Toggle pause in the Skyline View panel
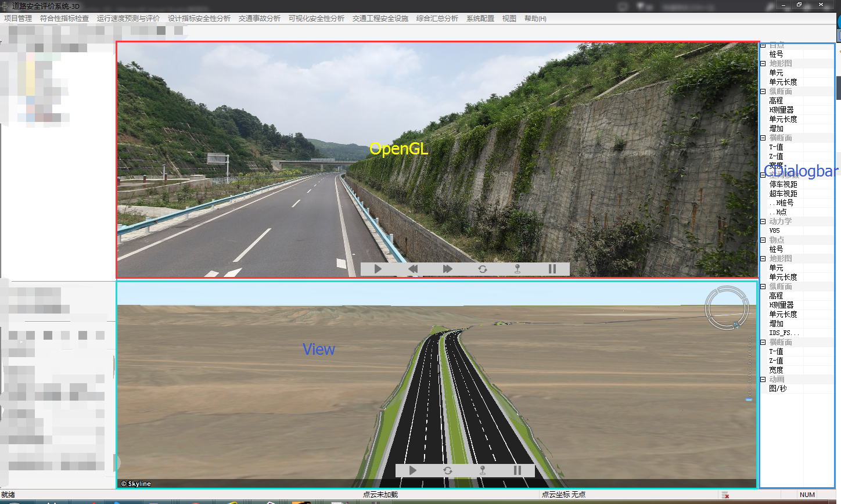This screenshot has width=841, height=504. point(516,470)
